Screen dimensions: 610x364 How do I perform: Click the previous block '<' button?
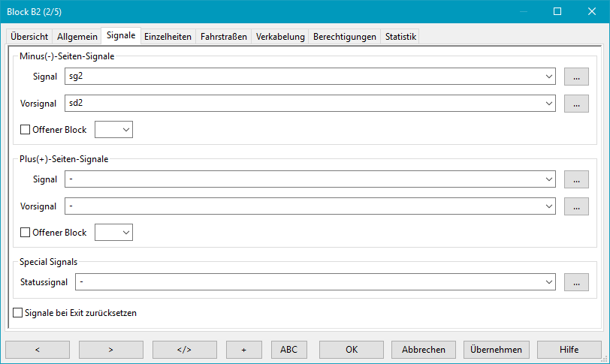(38, 350)
